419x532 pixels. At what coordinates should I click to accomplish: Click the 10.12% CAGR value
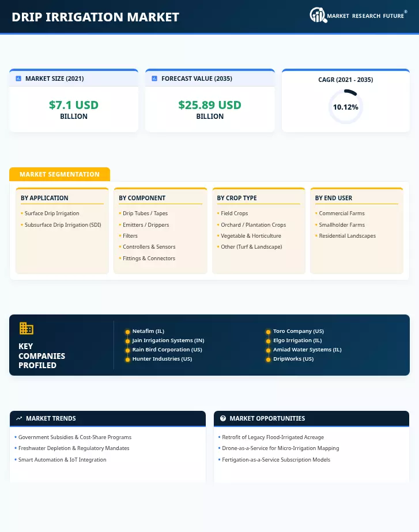(345, 107)
